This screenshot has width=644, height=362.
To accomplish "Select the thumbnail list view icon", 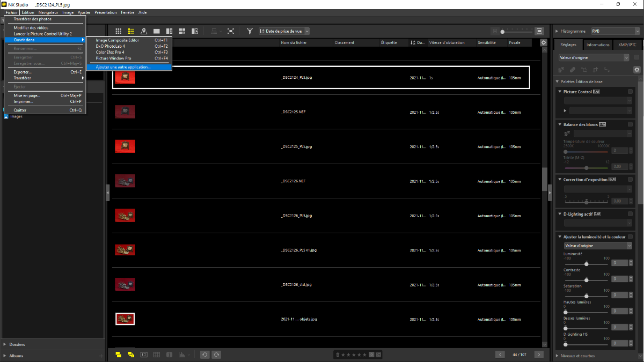I will [x=131, y=31].
